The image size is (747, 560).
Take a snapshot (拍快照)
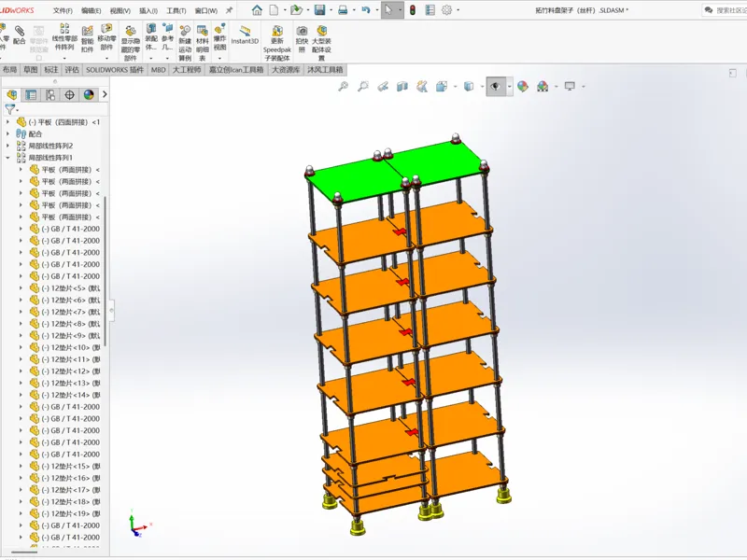pos(302,39)
